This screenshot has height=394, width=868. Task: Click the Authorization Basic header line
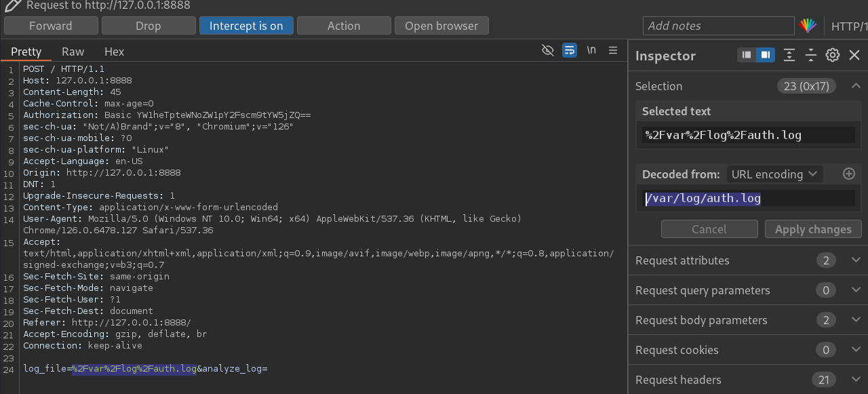(x=167, y=115)
